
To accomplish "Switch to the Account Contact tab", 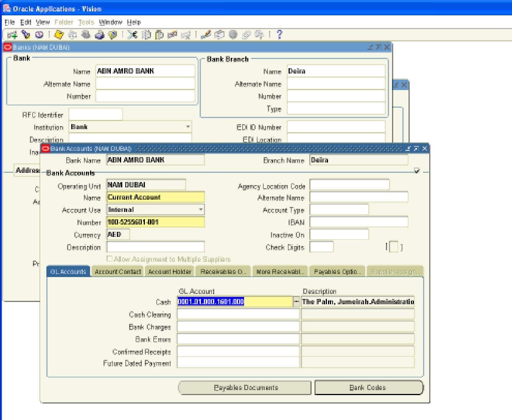I will click(118, 271).
